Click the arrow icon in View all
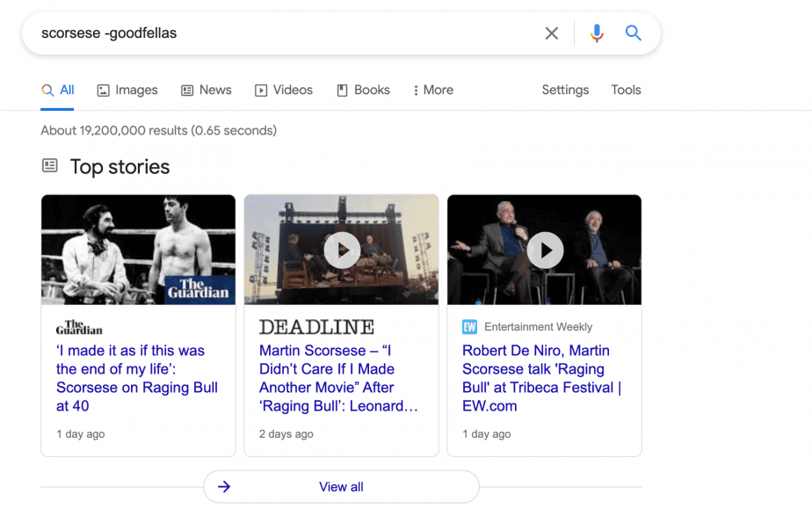This screenshot has width=812, height=531. (x=224, y=486)
